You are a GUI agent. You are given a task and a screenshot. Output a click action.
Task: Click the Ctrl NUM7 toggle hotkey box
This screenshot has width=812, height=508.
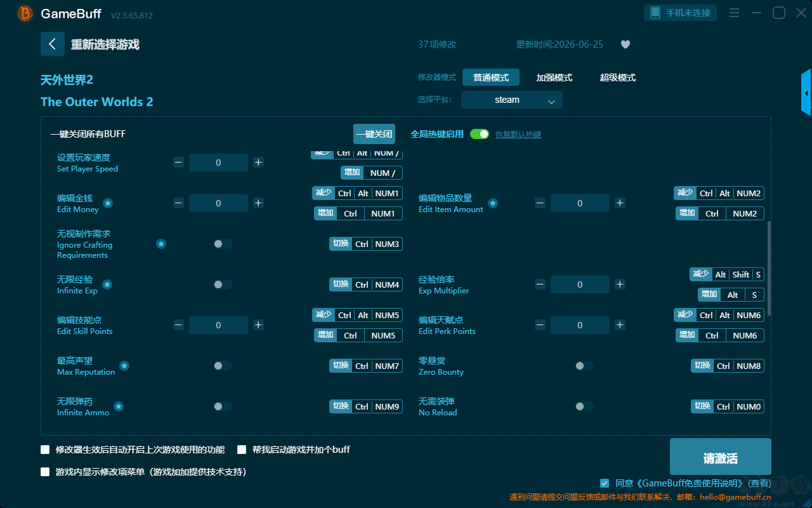366,366
